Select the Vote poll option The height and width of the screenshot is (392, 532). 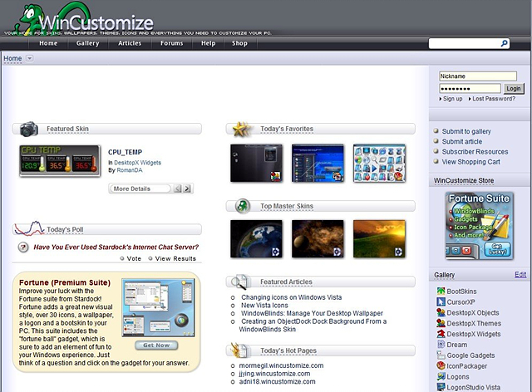(x=131, y=258)
